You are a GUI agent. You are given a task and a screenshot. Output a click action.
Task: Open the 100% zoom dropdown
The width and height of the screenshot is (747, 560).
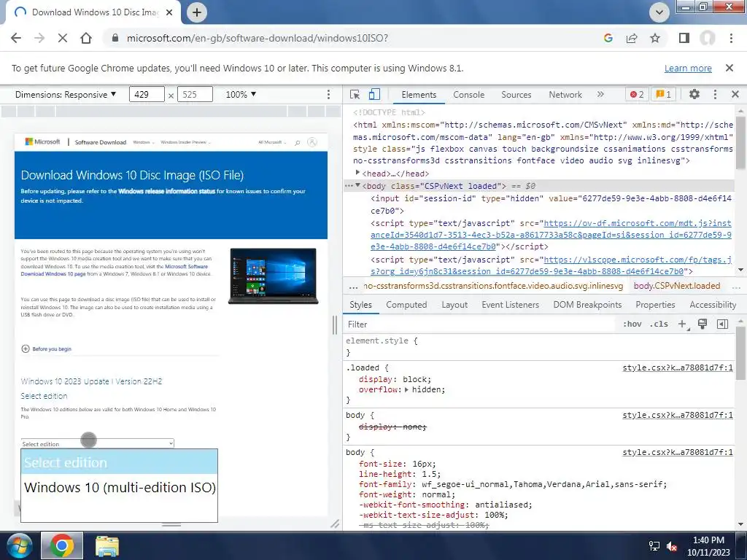pos(241,94)
